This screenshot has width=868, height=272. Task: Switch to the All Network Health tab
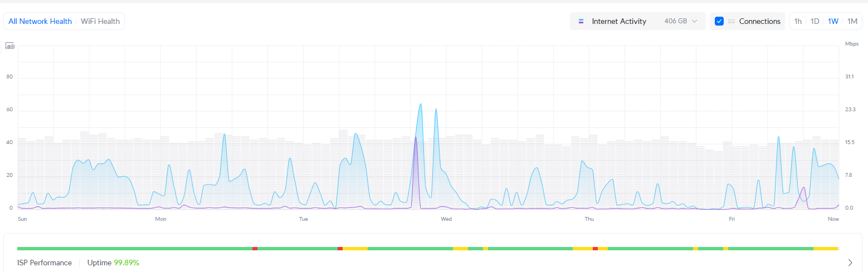coord(40,21)
